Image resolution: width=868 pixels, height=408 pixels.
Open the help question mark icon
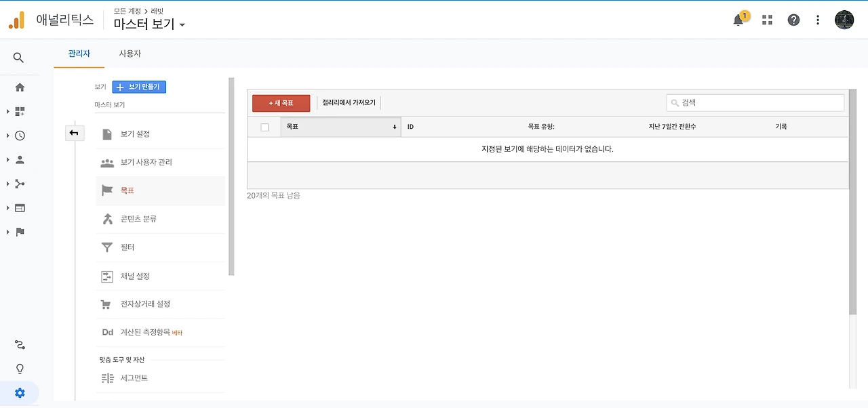tap(793, 20)
